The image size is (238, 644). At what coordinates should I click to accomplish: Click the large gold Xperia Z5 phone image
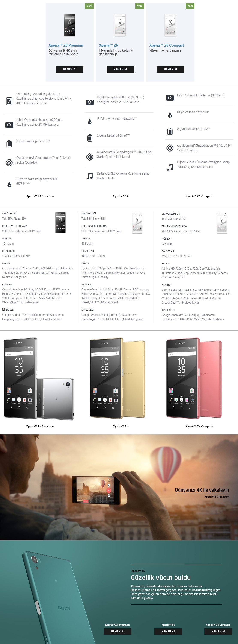(117, 378)
